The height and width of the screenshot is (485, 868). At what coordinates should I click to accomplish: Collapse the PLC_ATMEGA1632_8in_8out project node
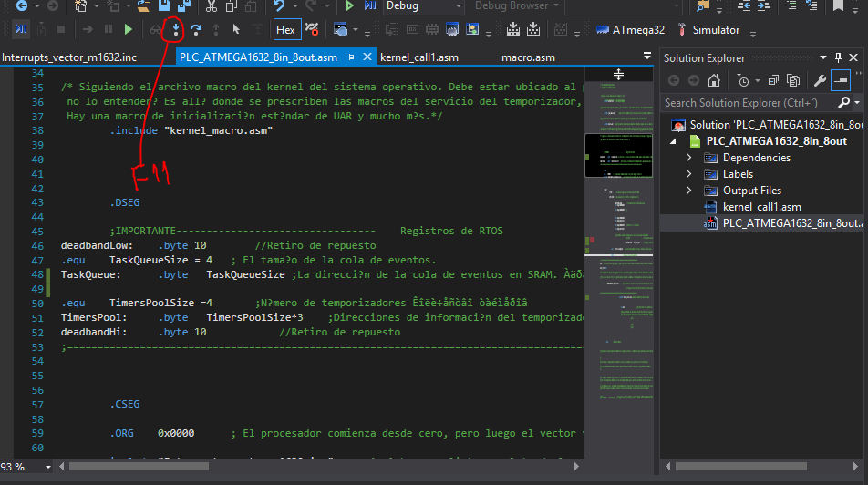click(x=674, y=141)
